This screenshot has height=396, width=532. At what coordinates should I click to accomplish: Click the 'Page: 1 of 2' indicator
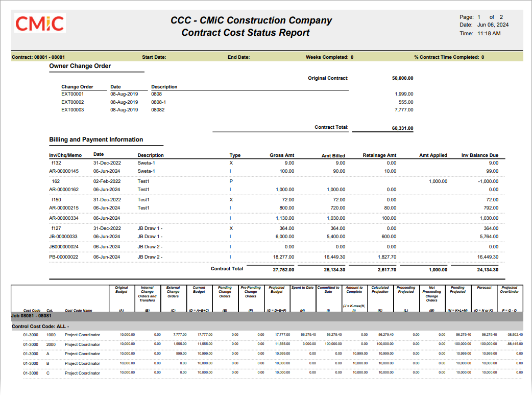click(x=481, y=17)
